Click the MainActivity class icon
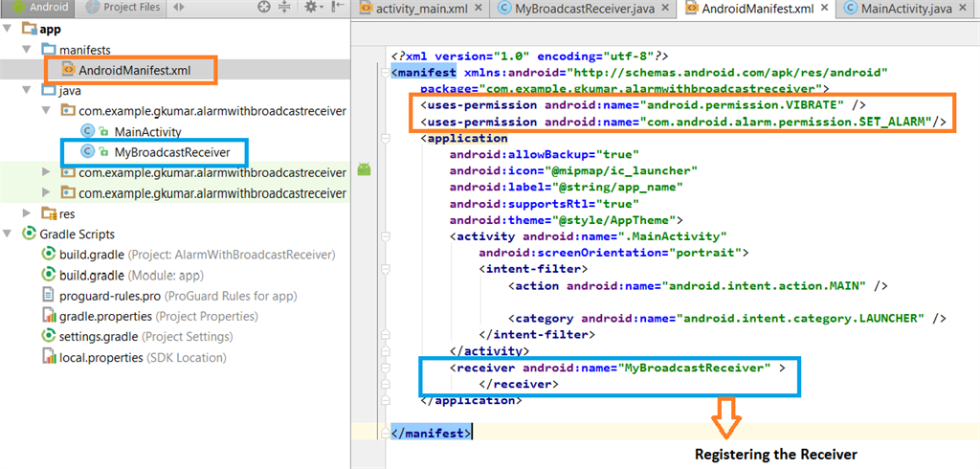The height and width of the screenshot is (469, 980). pyautogui.click(x=88, y=131)
